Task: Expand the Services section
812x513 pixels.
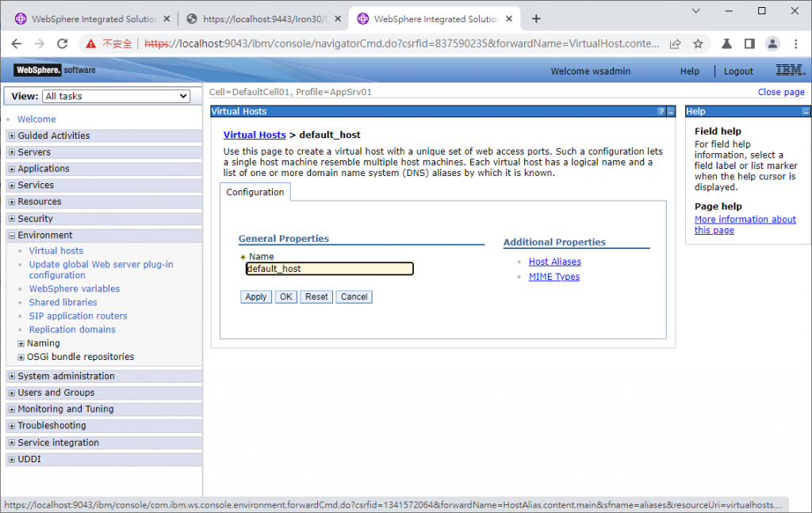Action: click(x=12, y=186)
